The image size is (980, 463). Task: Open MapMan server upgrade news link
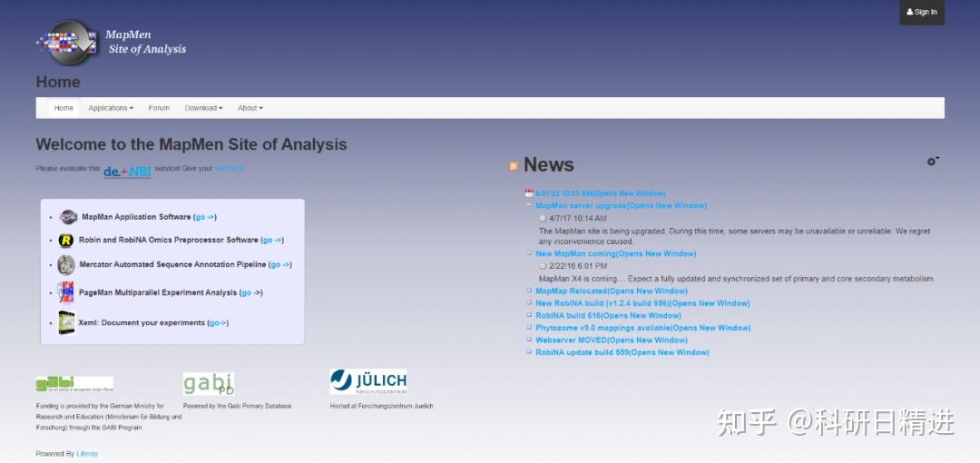tap(622, 206)
